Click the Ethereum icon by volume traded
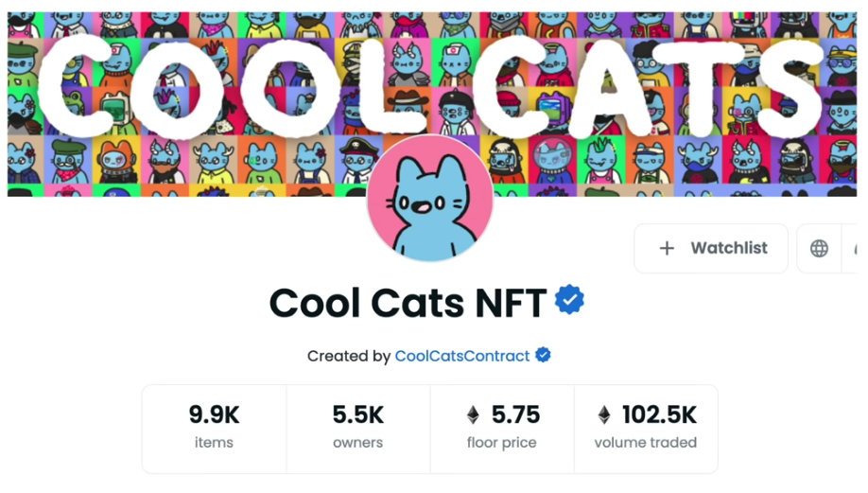Viewport: 868px width, 493px height. pyautogui.click(x=604, y=414)
